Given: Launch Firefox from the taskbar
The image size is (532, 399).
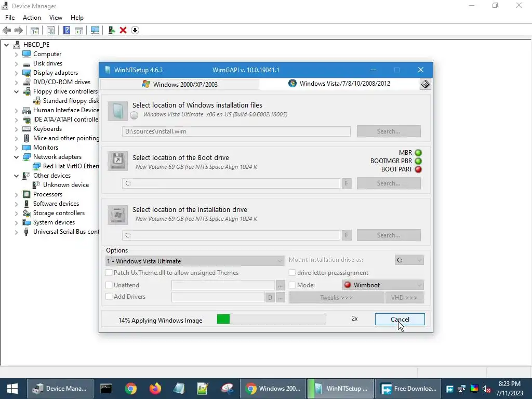Looking at the screenshot, I should 155,389.
